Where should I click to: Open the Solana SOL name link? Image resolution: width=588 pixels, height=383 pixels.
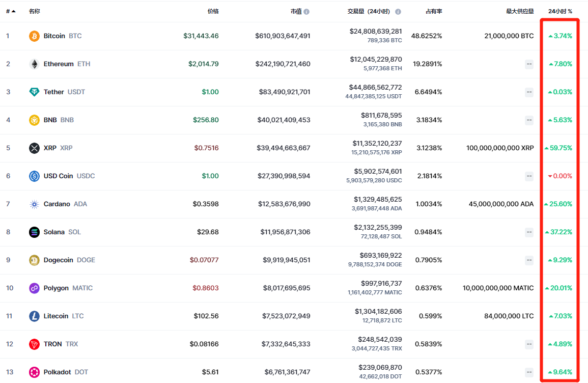tap(62, 232)
